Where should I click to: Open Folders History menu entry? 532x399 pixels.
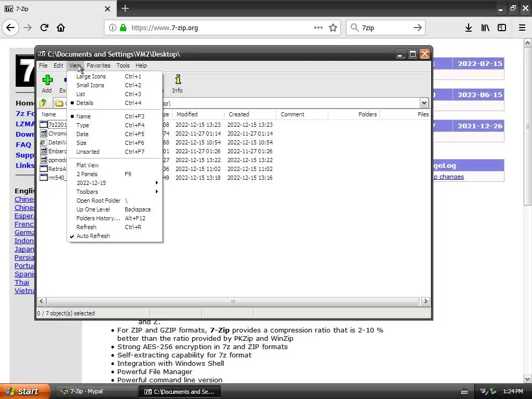coord(115,218)
